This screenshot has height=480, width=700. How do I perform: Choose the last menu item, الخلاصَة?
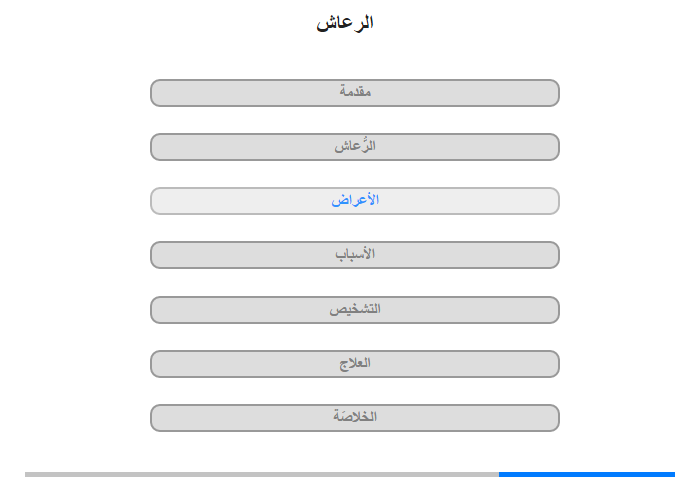click(x=355, y=418)
